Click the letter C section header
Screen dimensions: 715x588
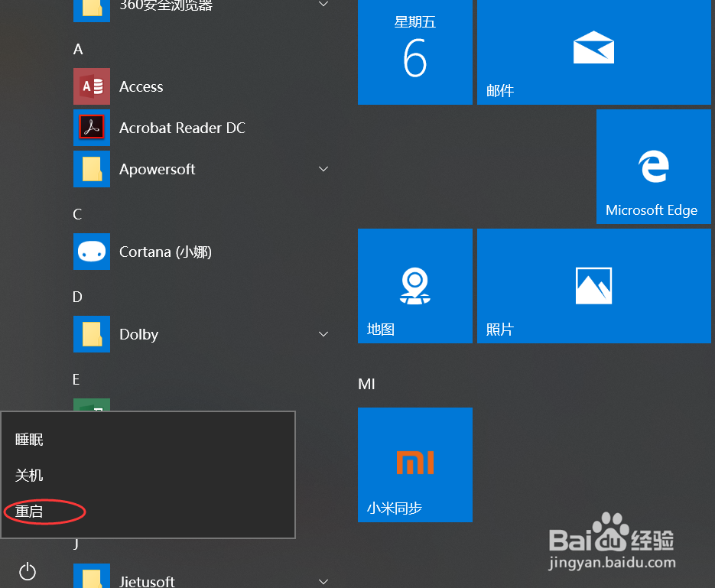[77, 214]
